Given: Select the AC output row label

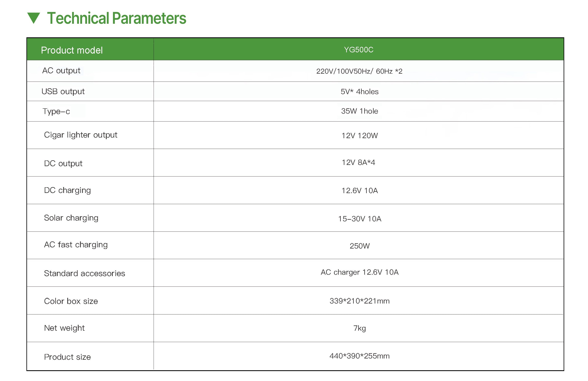Looking at the screenshot, I should coord(61,71).
